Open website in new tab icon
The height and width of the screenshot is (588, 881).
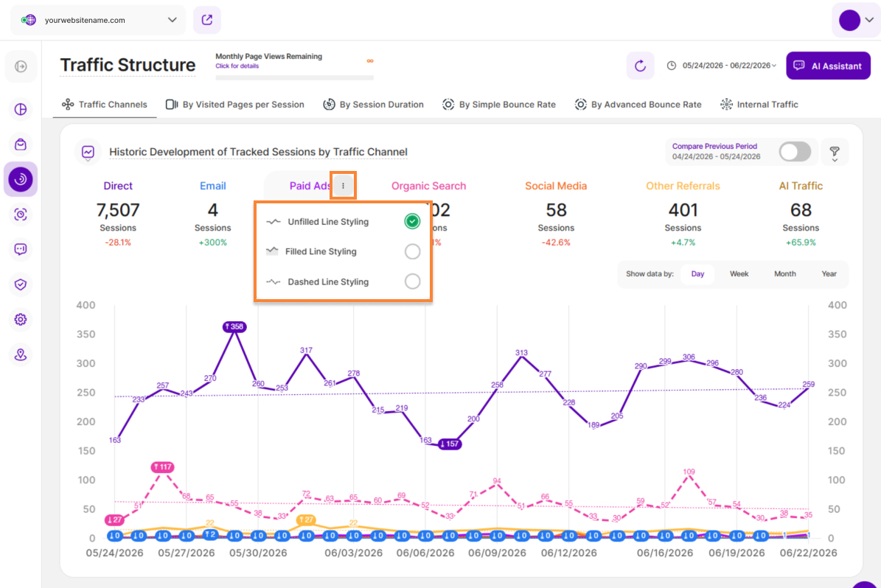[x=206, y=20]
